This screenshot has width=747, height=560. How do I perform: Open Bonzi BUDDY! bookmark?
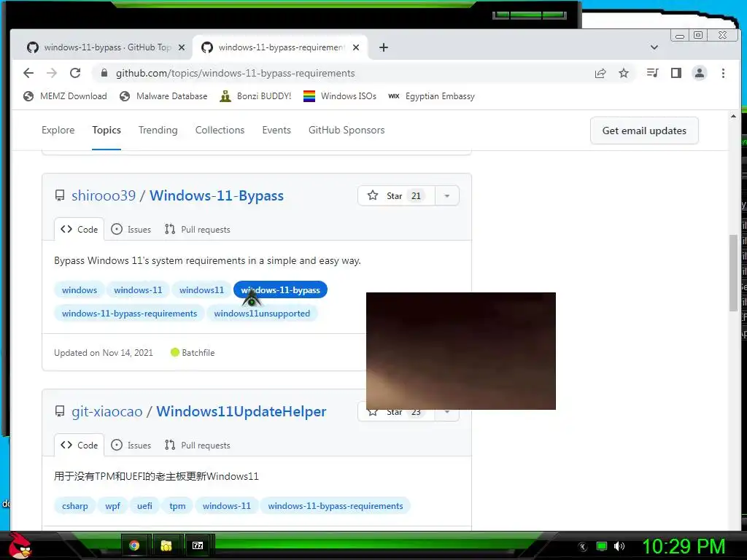pos(255,96)
